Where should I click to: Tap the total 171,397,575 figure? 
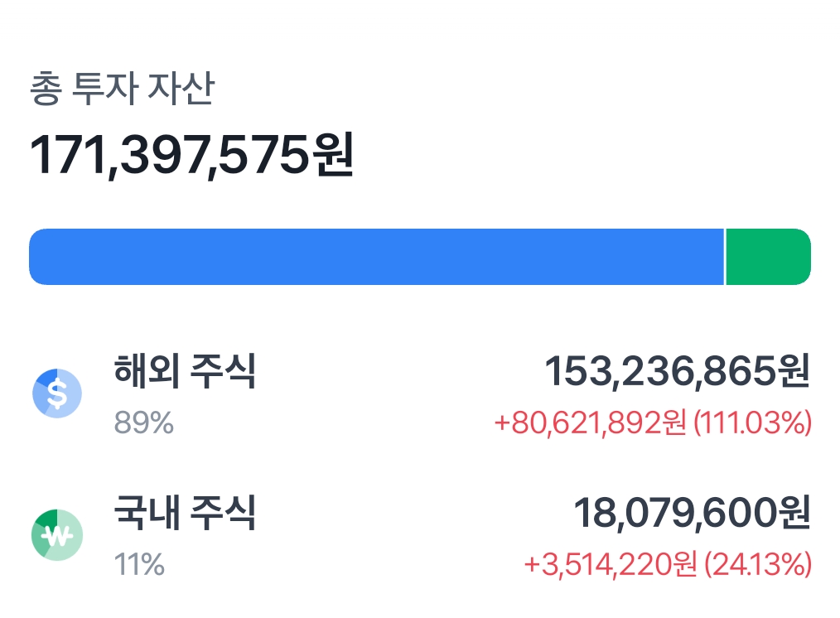[x=169, y=154]
